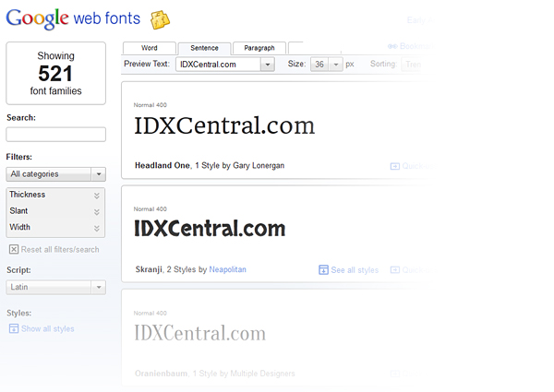554x392 pixels.
Task: Open the Sorting dropdown
Action: point(412,65)
